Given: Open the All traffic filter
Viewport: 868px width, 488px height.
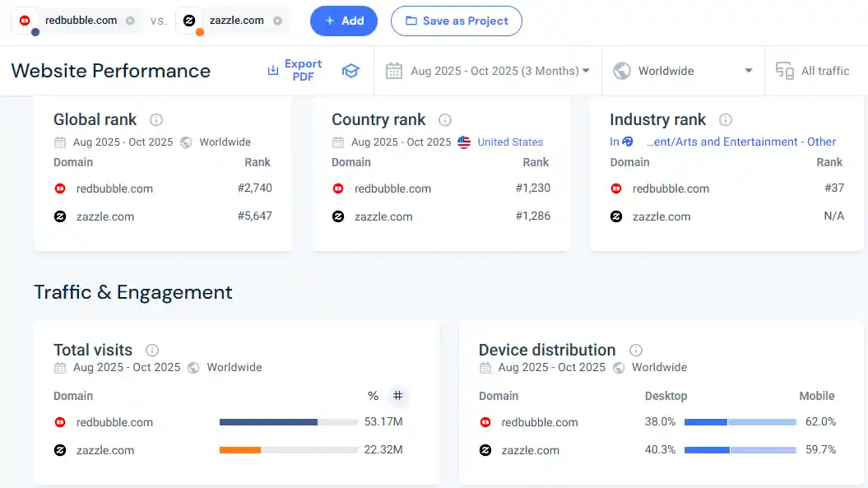Looking at the screenshot, I should pos(813,71).
